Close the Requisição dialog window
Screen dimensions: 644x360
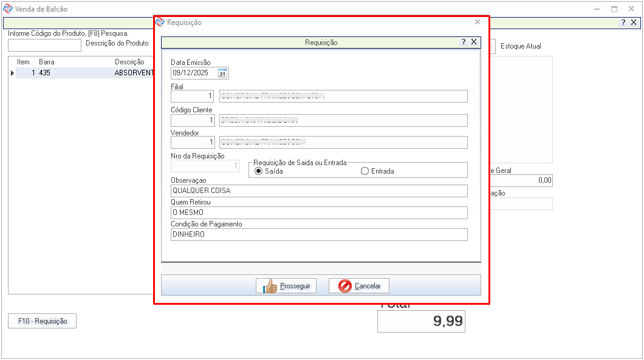pos(477,22)
